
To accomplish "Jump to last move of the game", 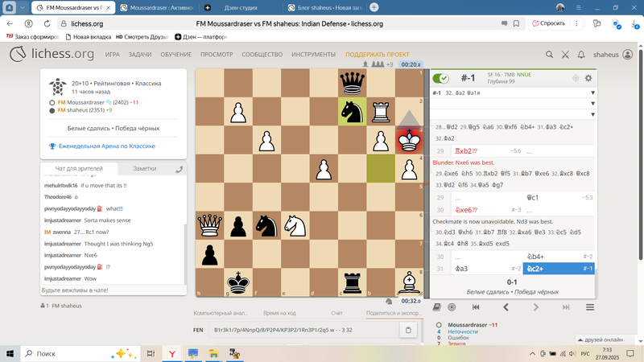I will (566, 307).
